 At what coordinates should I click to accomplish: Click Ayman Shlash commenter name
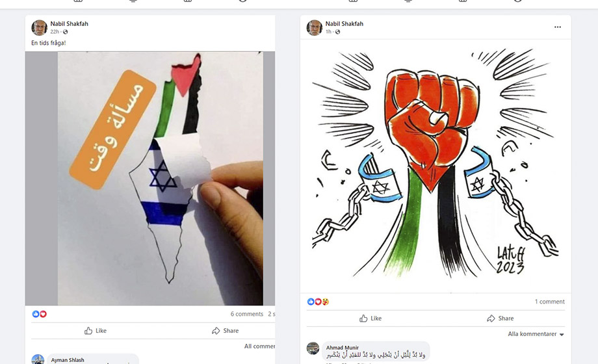(x=68, y=360)
